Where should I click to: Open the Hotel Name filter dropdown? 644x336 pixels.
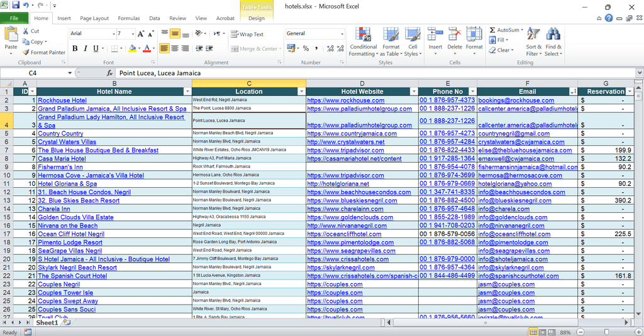coord(187,92)
